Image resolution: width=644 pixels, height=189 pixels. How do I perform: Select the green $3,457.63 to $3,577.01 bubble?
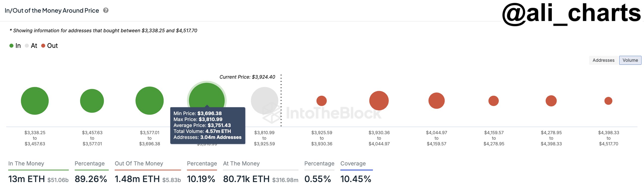coord(92,101)
